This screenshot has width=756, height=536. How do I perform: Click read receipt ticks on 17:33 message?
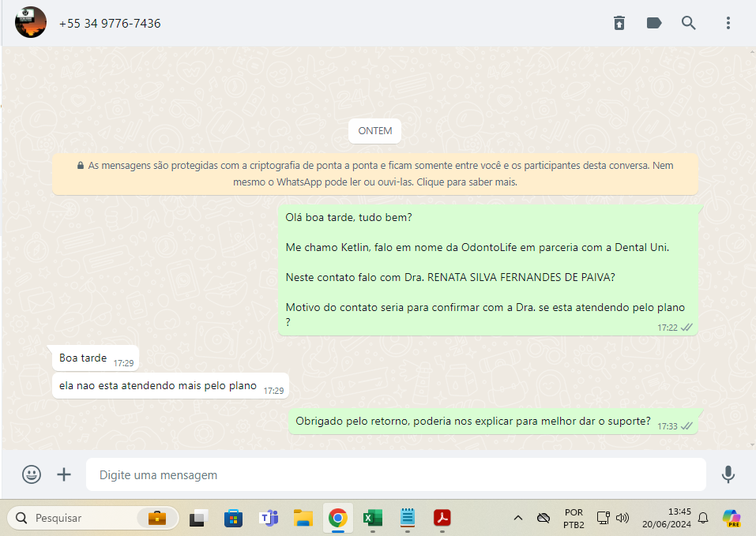tap(686, 425)
